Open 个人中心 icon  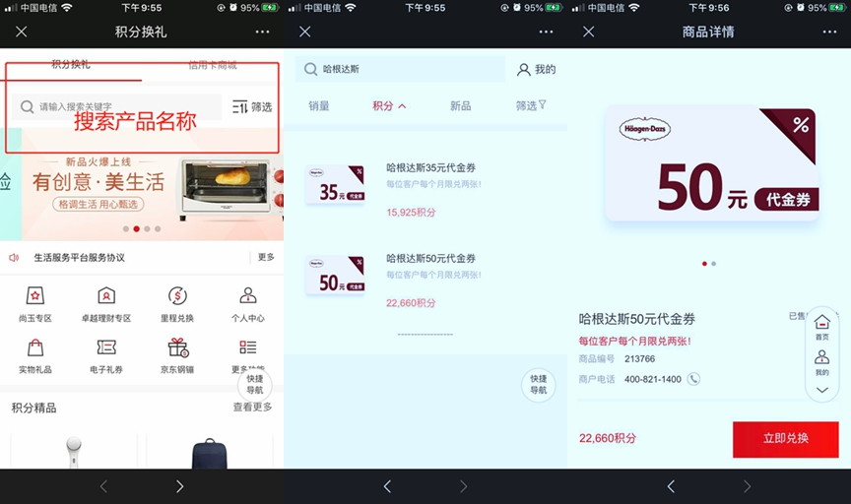[x=248, y=295]
